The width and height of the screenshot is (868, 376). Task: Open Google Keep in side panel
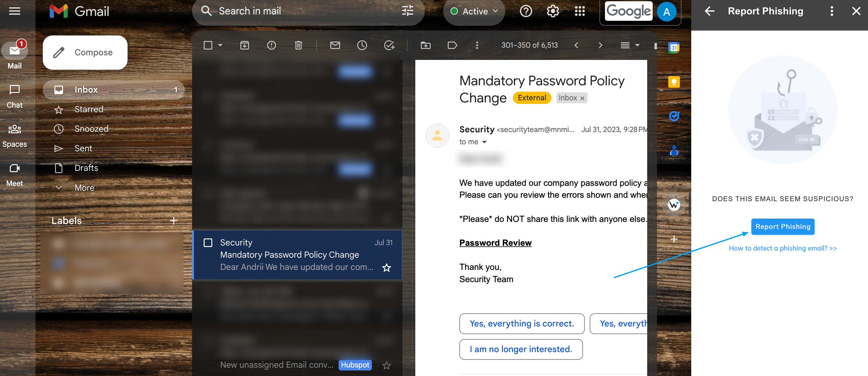click(674, 82)
